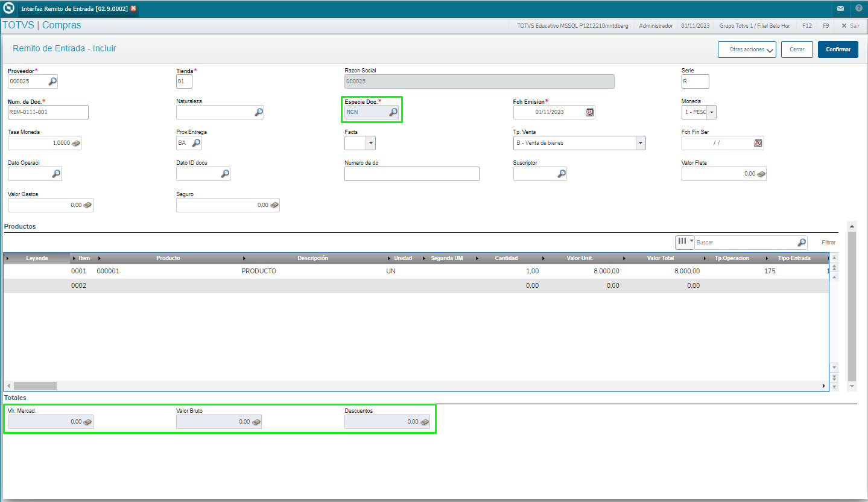
Task: Select empty row item 0002
Action: [x=416, y=285]
